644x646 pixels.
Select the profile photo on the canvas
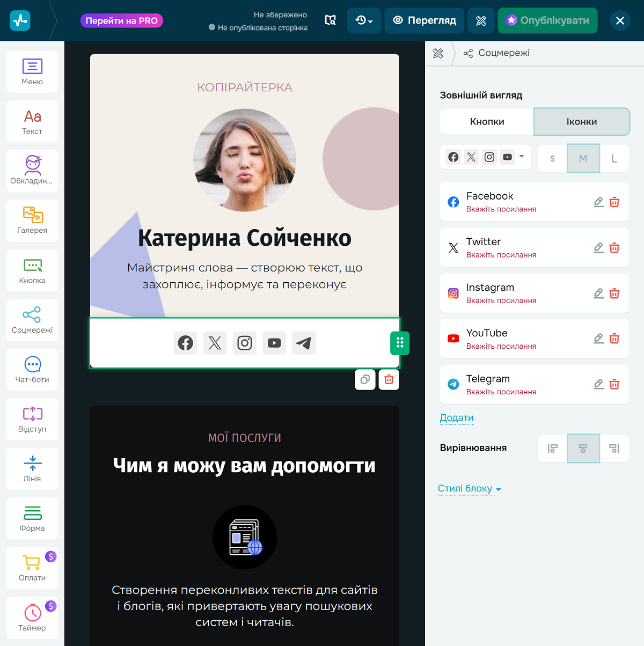[245, 160]
